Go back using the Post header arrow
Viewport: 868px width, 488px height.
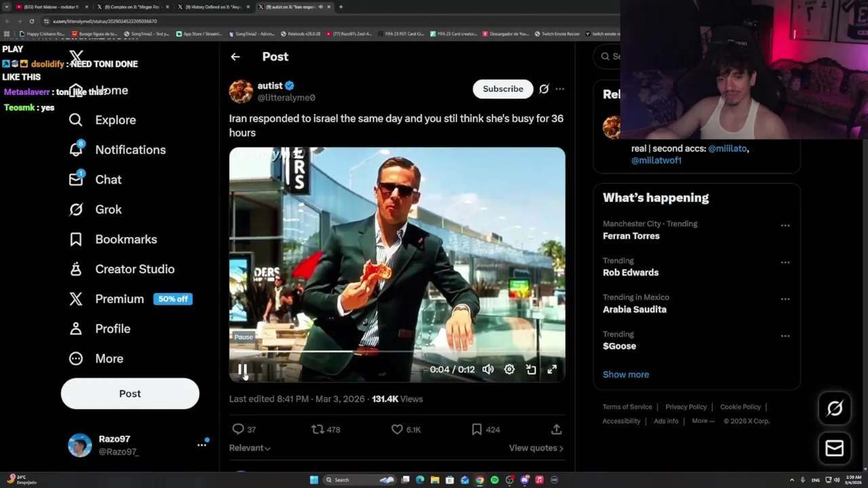point(235,57)
